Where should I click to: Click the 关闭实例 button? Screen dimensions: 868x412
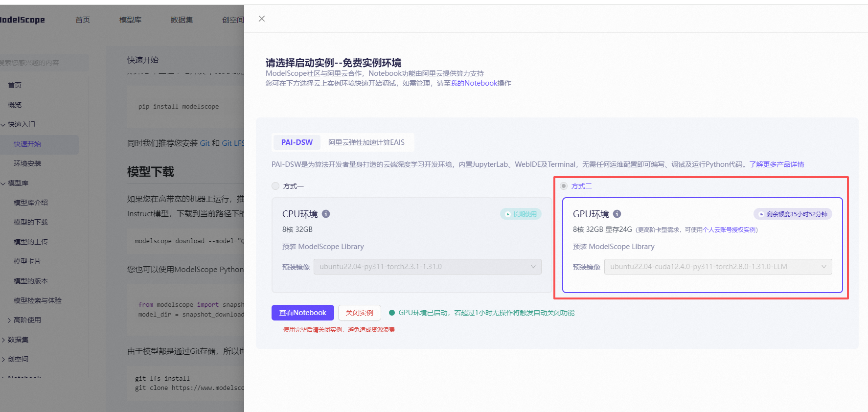pyautogui.click(x=359, y=313)
